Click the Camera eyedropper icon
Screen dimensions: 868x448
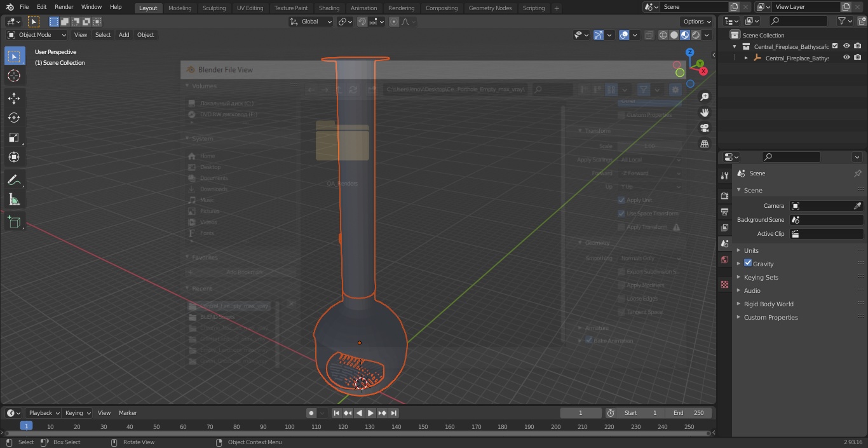pyautogui.click(x=857, y=206)
